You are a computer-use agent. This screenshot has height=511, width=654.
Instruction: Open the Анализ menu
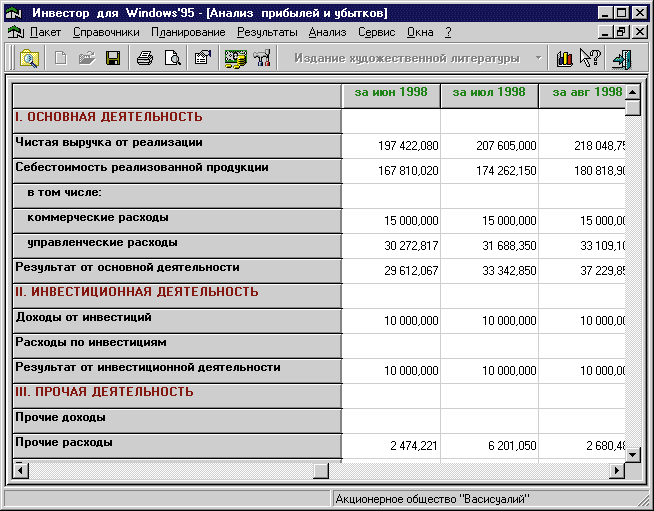pyautogui.click(x=327, y=32)
